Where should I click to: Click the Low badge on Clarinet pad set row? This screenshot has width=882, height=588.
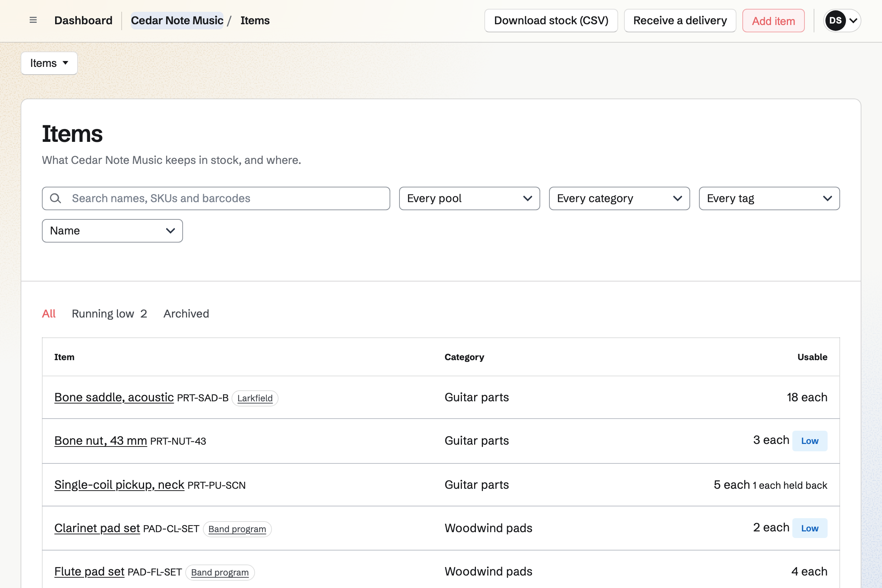pos(810,528)
